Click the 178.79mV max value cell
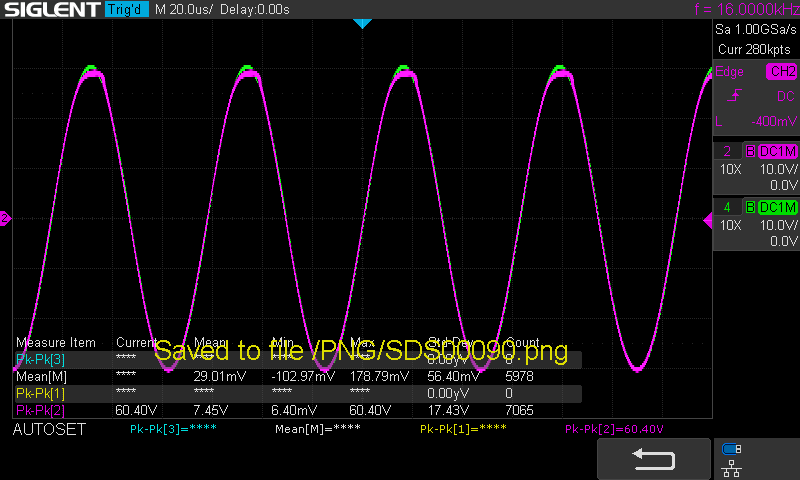 (x=379, y=376)
